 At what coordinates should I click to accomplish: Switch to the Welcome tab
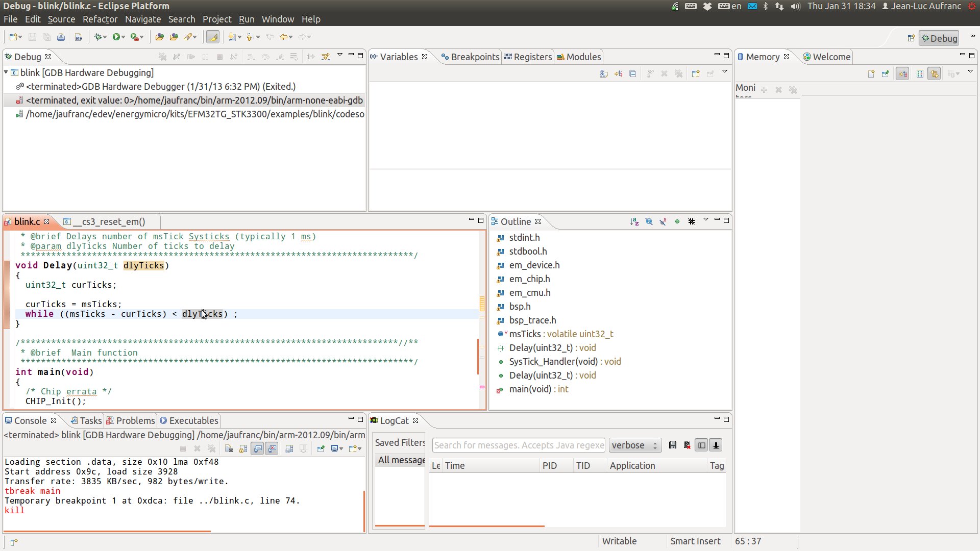(826, 57)
